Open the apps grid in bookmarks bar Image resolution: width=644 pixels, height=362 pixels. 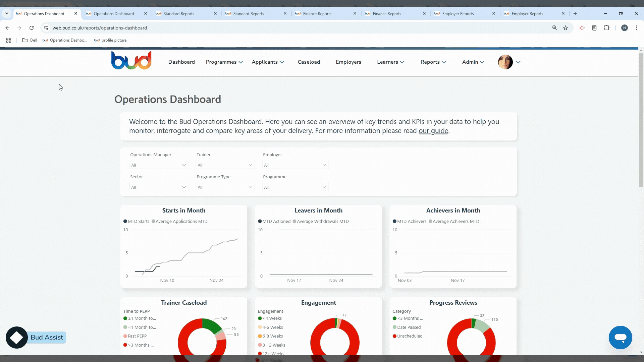[9, 40]
